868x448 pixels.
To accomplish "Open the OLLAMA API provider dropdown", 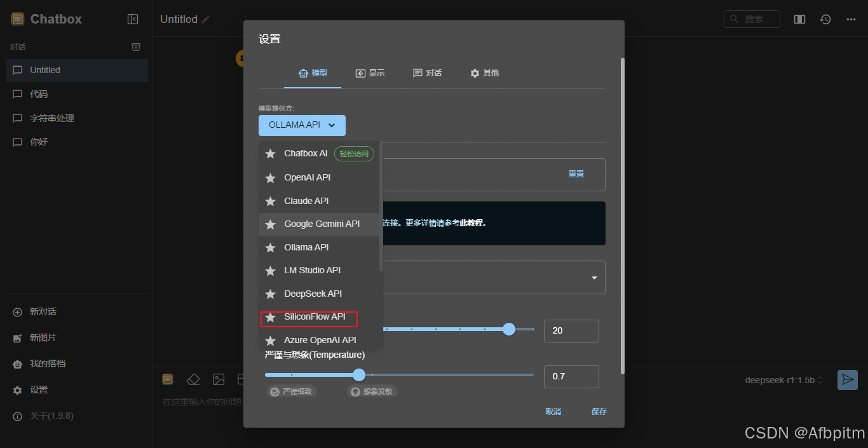I will coord(302,125).
